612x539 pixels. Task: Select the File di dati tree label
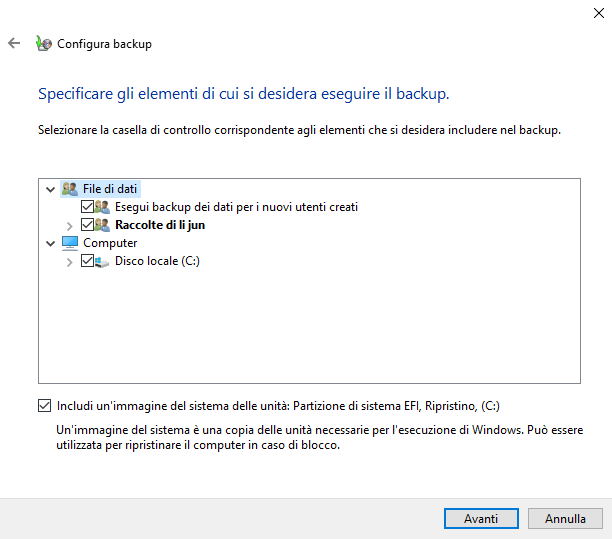pyautogui.click(x=110, y=188)
